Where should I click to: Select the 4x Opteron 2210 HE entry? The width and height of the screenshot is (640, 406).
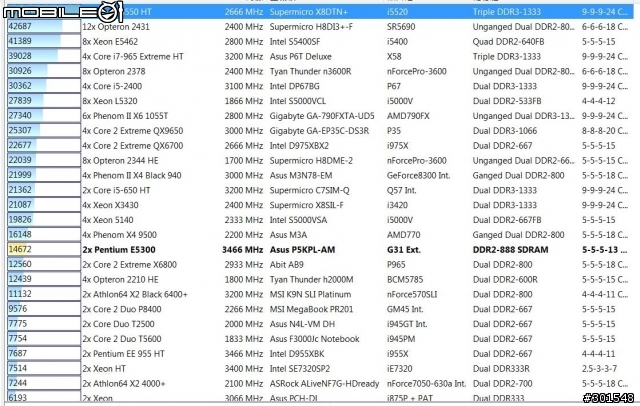(x=320, y=280)
